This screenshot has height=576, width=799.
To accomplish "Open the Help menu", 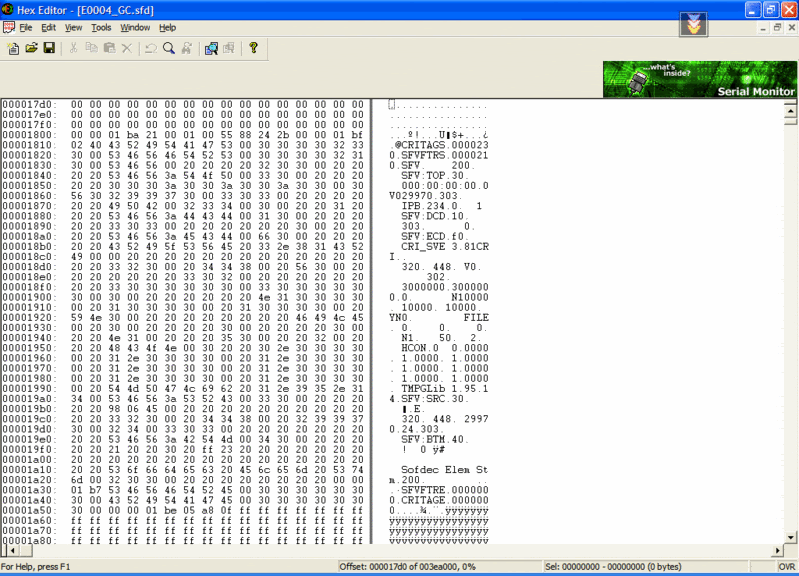I will tap(167, 27).
